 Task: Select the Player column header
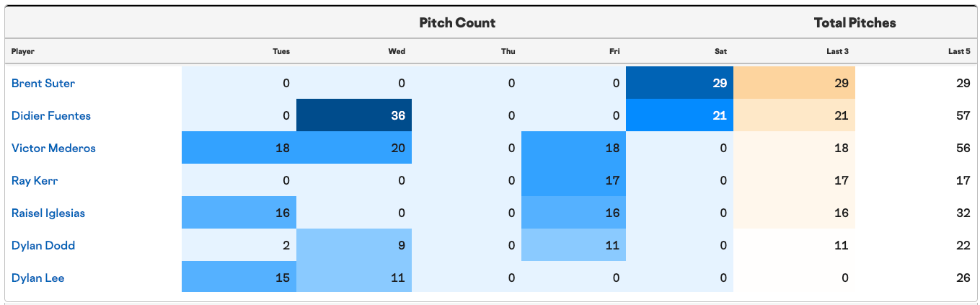(23, 51)
